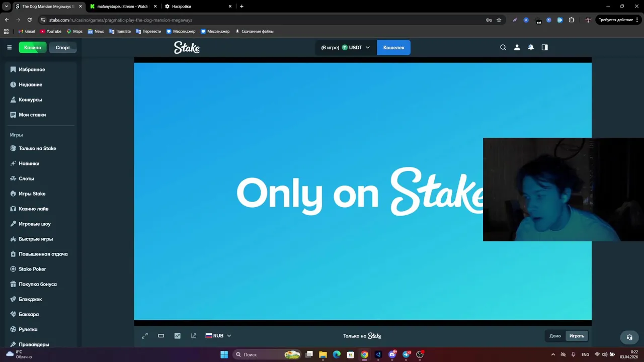Screen dimensions: 644x362
Task: Switch to Играть real play mode
Action: (577, 336)
